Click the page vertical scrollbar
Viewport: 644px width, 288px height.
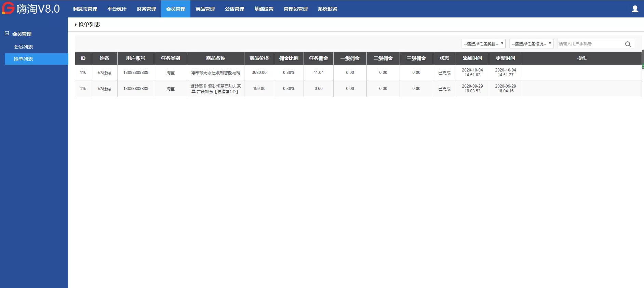click(x=643, y=59)
